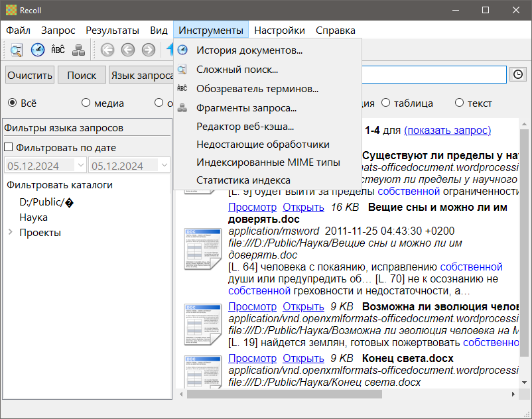
Task: Click the doc thumbnail for Возможна ли эволюция result
Action: pos(203,324)
